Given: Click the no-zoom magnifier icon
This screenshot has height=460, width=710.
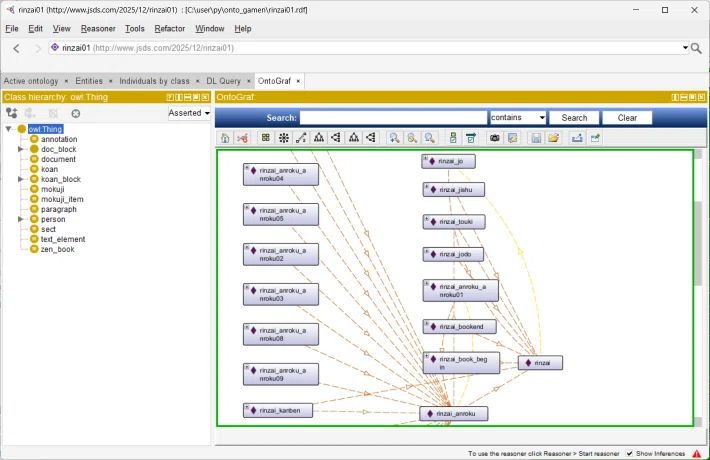Looking at the screenshot, I should [x=429, y=138].
